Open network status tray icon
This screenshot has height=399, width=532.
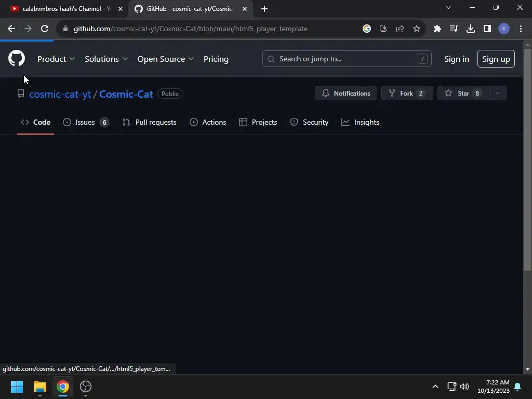(451, 387)
